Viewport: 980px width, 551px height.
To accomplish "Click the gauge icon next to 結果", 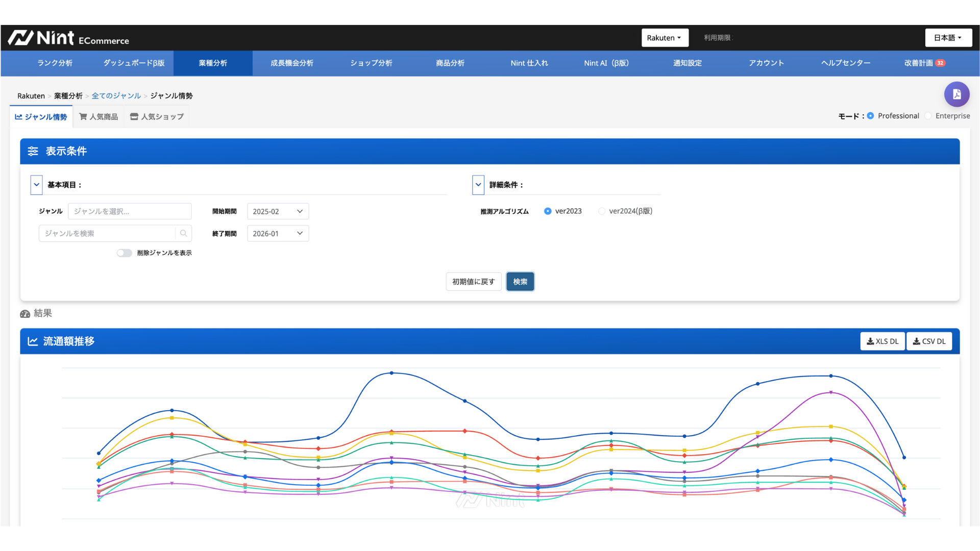I will 26,314.
